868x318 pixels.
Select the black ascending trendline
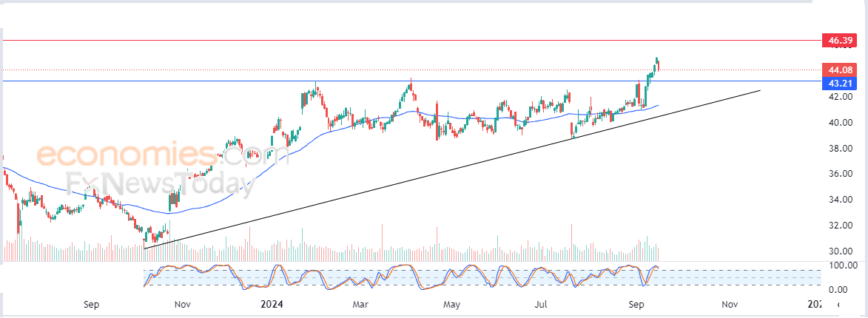coord(451,169)
